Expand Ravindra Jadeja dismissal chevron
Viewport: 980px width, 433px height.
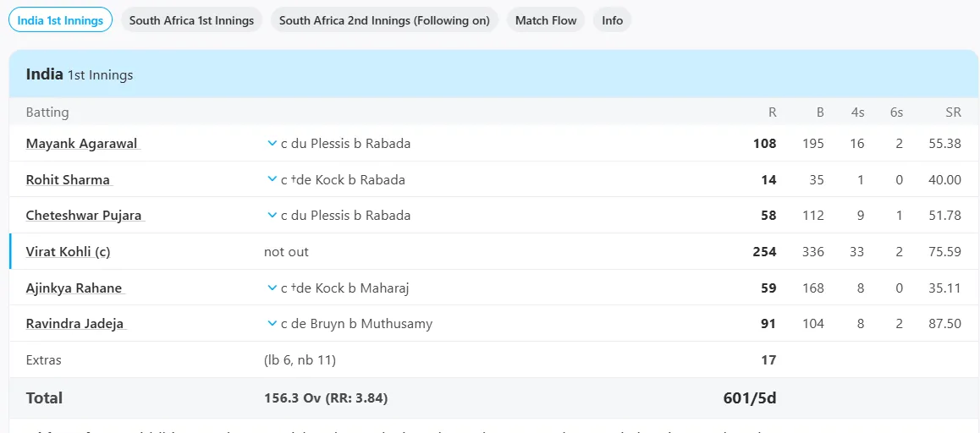272,324
